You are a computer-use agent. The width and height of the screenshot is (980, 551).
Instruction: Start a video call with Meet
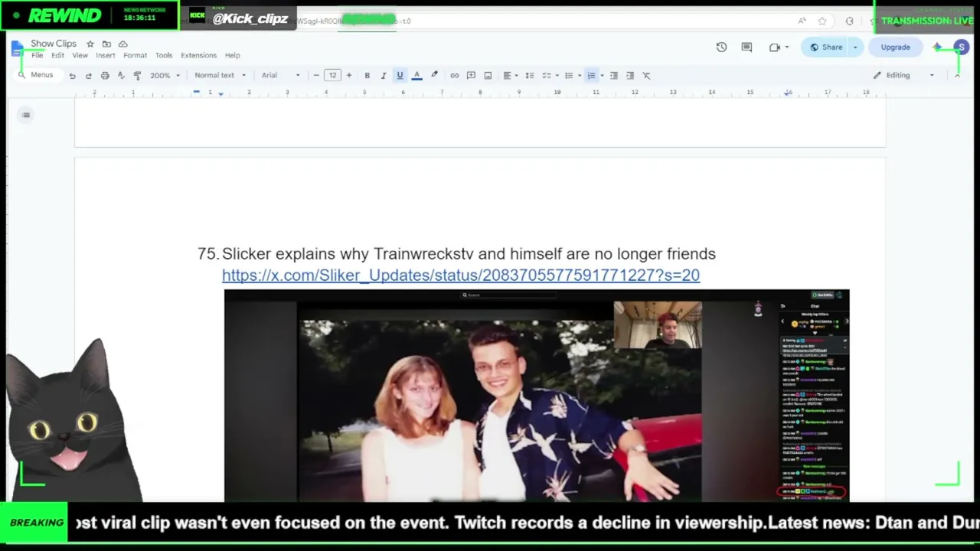775,47
